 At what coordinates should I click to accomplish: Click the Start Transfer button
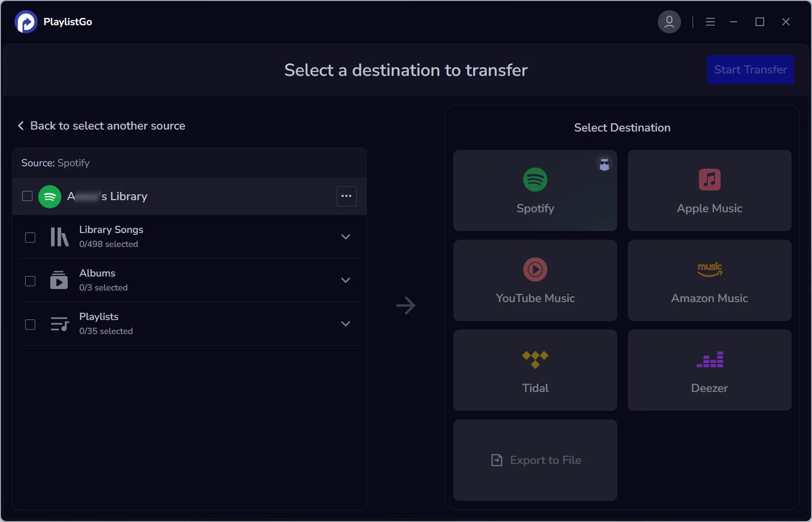tap(750, 70)
